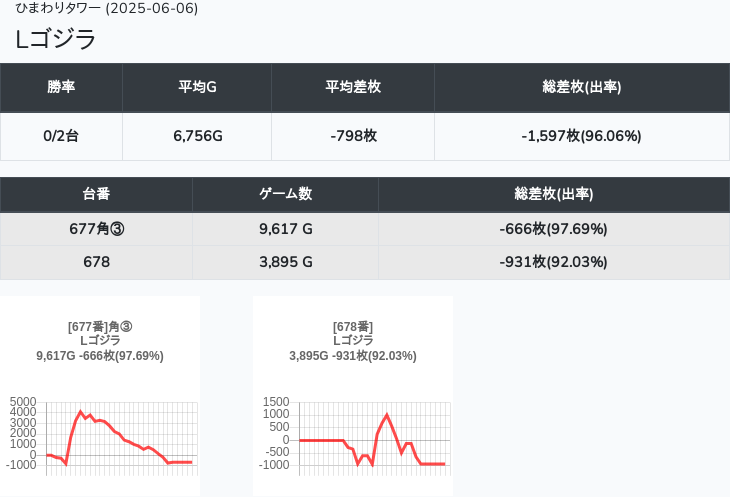Click the 3,895G -931枚(92.03%) graph caption
The height and width of the screenshot is (497, 730).
(353, 356)
